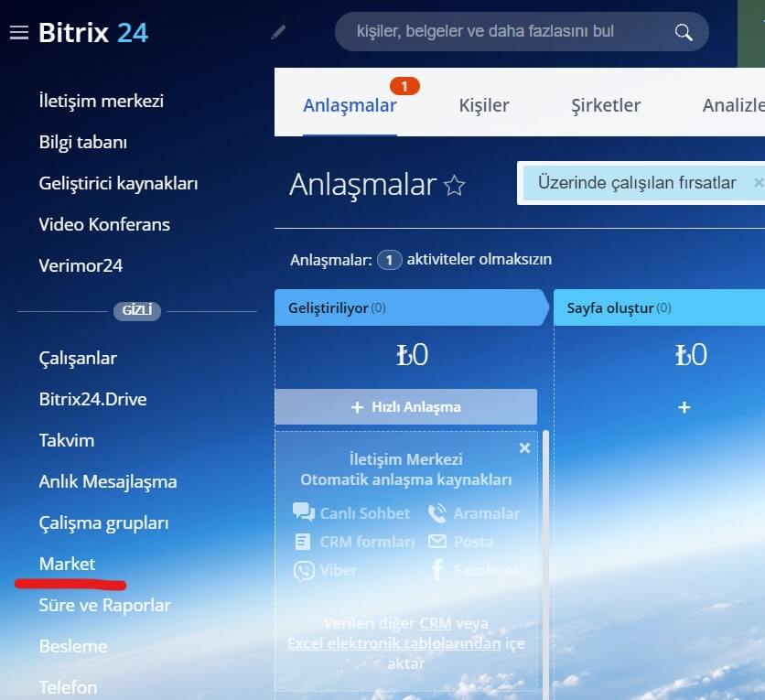Click the Anlaşmalar notification badge

[x=404, y=86]
